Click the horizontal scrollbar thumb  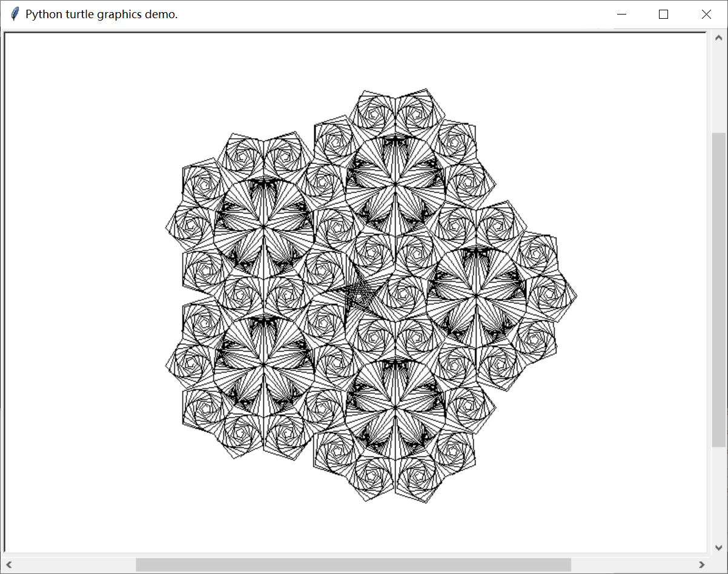coord(353,565)
